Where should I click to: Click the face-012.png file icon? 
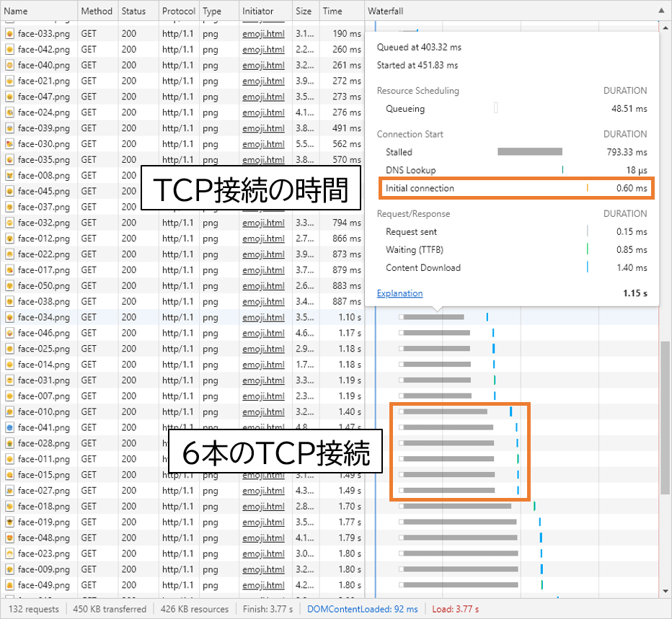coord(9,239)
